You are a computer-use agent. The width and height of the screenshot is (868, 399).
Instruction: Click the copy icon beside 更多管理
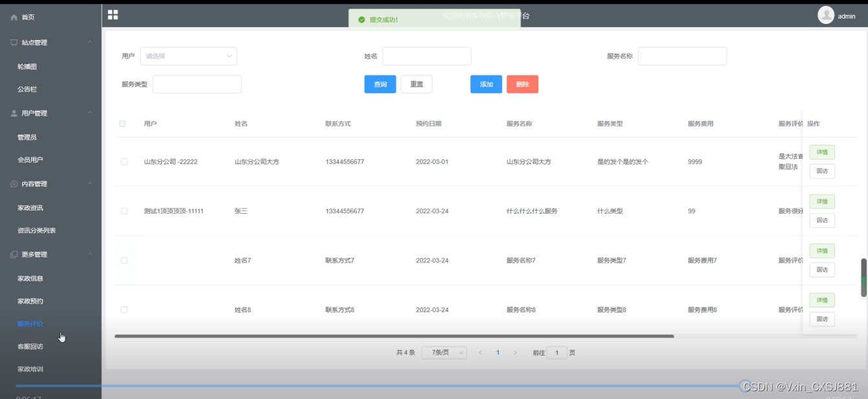[x=14, y=255]
